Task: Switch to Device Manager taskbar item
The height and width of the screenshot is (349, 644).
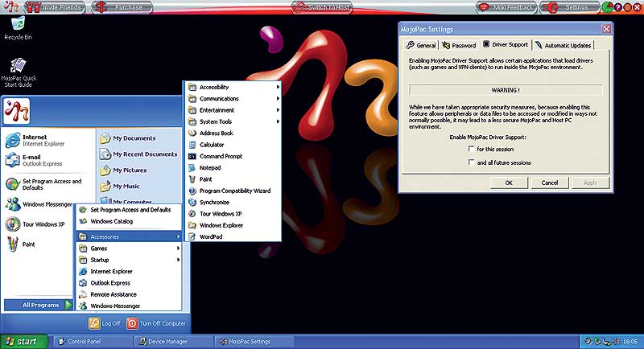Action: point(174,341)
